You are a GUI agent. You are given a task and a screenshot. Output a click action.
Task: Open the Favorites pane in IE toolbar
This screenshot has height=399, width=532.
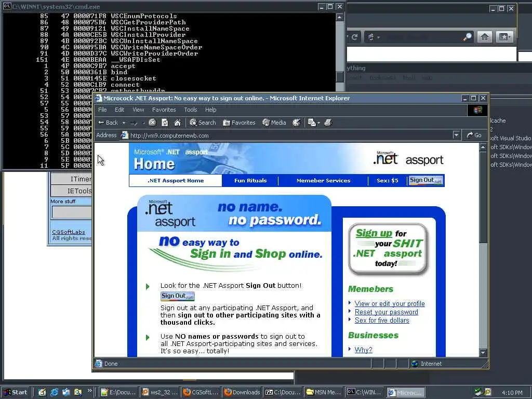pos(239,123)
